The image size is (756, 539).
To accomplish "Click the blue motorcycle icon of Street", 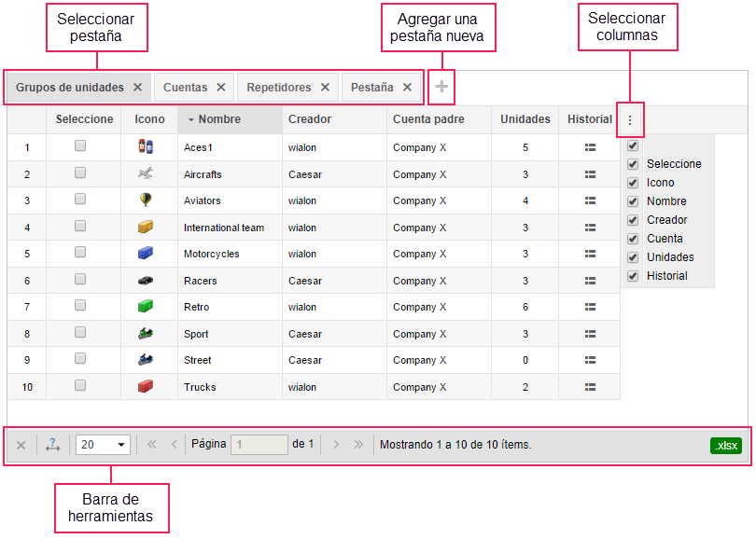I will (146, 359).
